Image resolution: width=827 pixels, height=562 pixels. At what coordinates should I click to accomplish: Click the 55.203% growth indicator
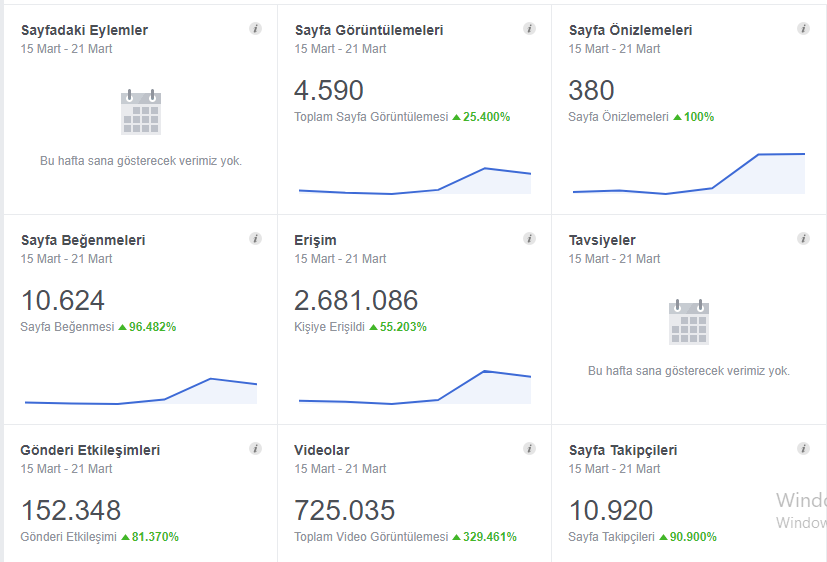point(398,327)
